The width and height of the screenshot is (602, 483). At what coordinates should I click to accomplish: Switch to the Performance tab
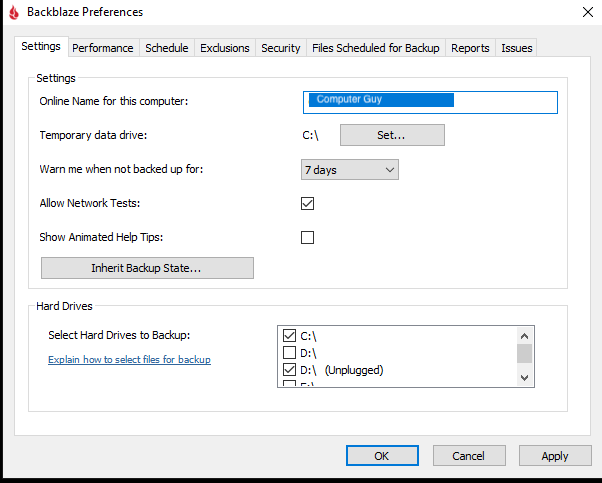103,48
